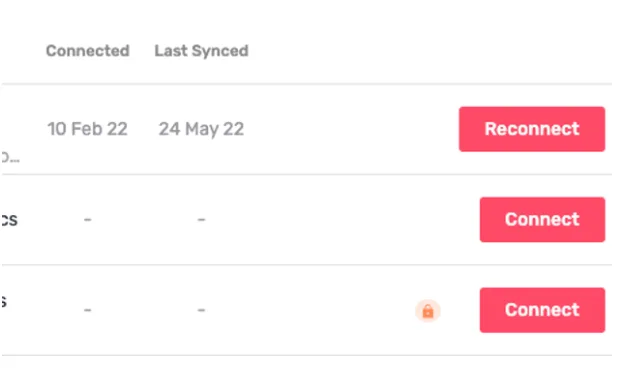Sort by the Connected column header

88,51
